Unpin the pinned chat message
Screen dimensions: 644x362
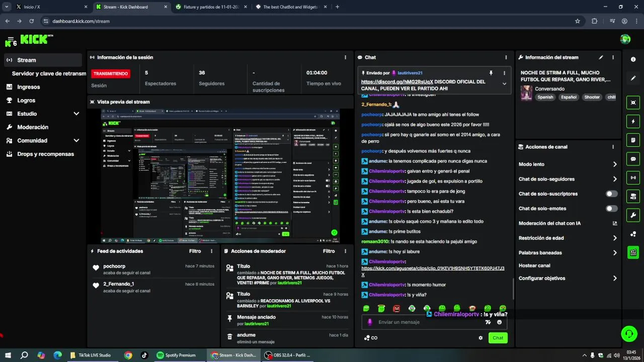pos(491,73)
